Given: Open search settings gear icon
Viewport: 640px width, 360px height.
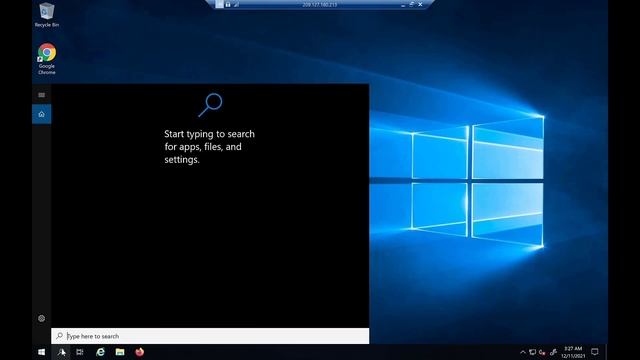Looking at the screenshot, I should [x=42, y=318].
